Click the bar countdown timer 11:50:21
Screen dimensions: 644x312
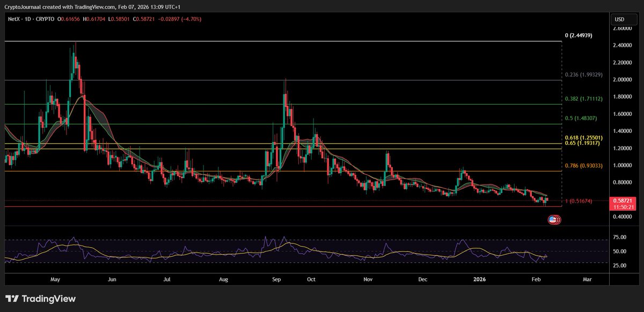623,206
